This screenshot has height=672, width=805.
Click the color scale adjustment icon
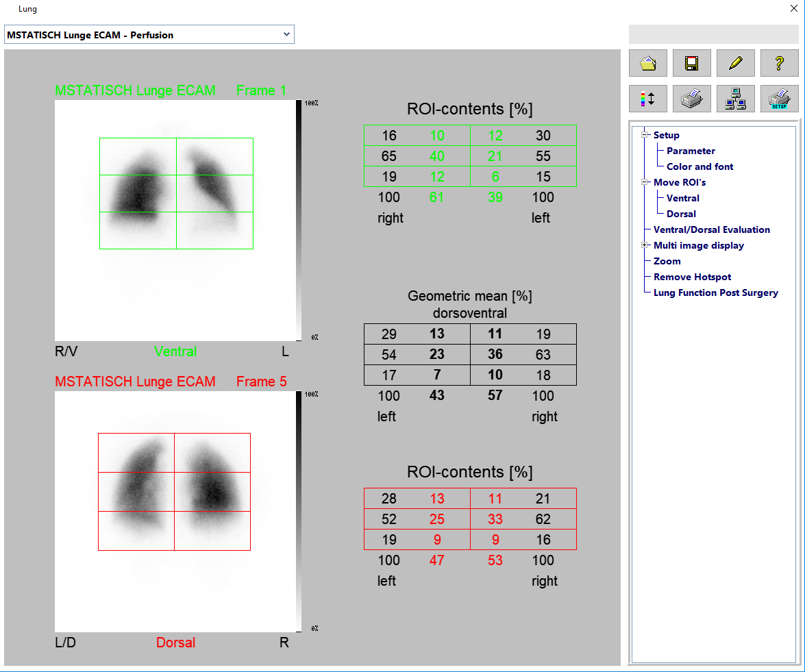[x=647, y=99]
